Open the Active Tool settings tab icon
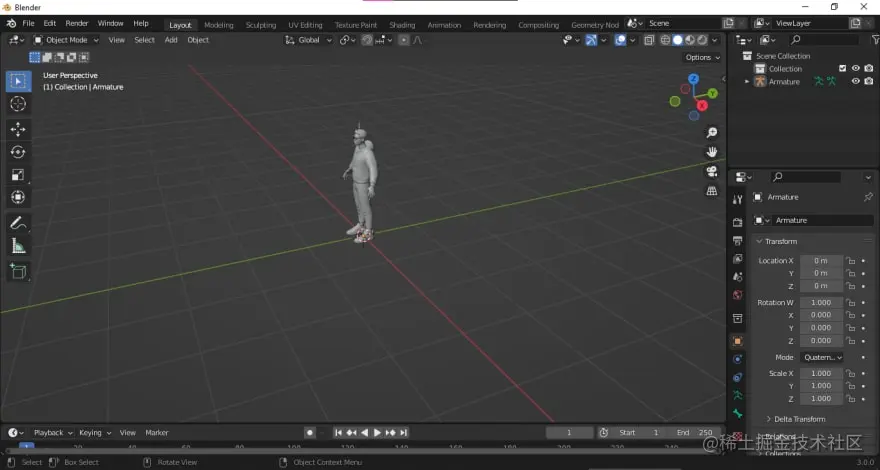The image size is (880, 470). point(737,199)
